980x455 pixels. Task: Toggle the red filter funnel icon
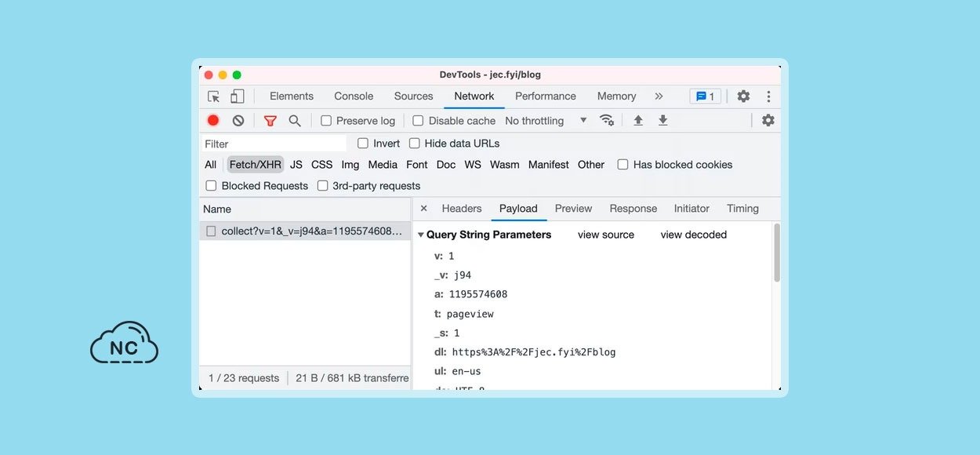[270, 121]
